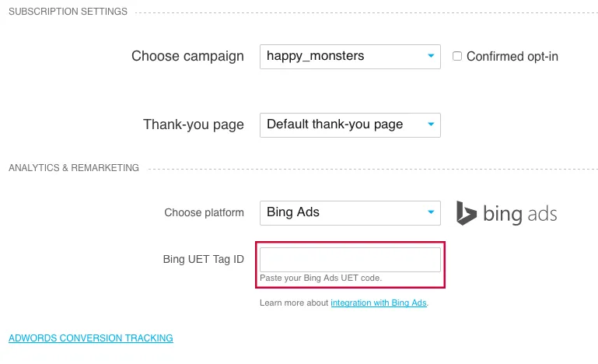The height and width of the screenshot is (364, 598).
Task: Click the 'Choose platform' label
Action: 204,212
